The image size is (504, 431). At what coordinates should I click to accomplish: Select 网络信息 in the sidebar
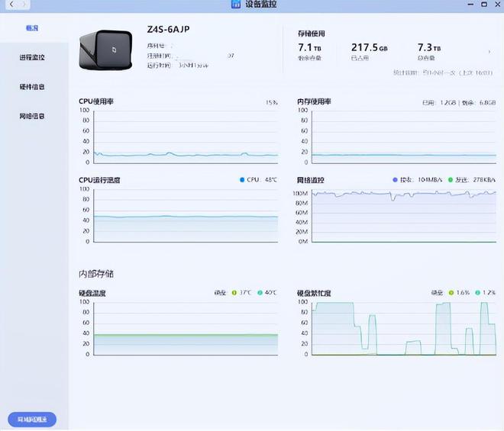tap(32, 116)
